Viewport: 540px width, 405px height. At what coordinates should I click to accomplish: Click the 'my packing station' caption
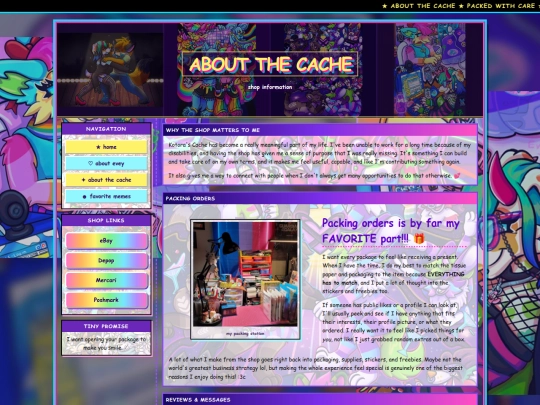[x=245, y=334]
